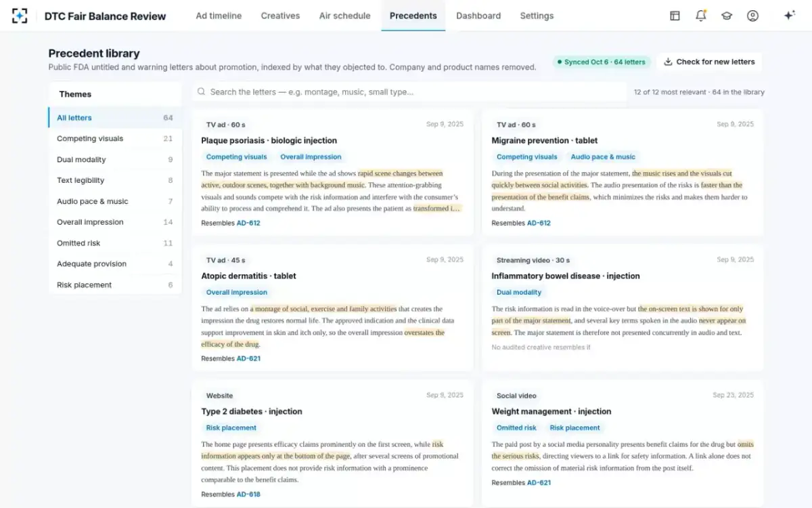This screenshot has width=812, height=508.
Task: Click the Precedent library heading
Action: 94,54
